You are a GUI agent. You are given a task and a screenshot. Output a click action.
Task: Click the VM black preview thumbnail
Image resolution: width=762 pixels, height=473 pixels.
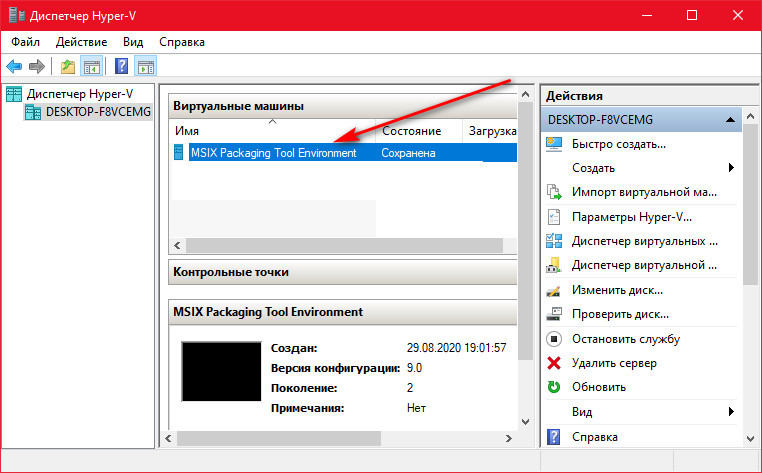(x=221, y=371)
